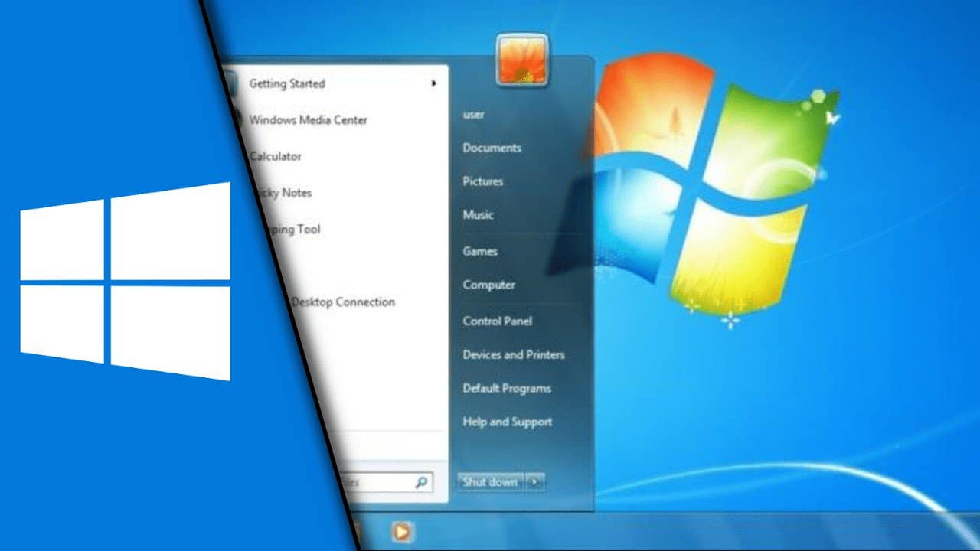The image size is (980, 551).
Task: Launch the Calculator program
Action: pyautogui.click(x=276, y=156)
